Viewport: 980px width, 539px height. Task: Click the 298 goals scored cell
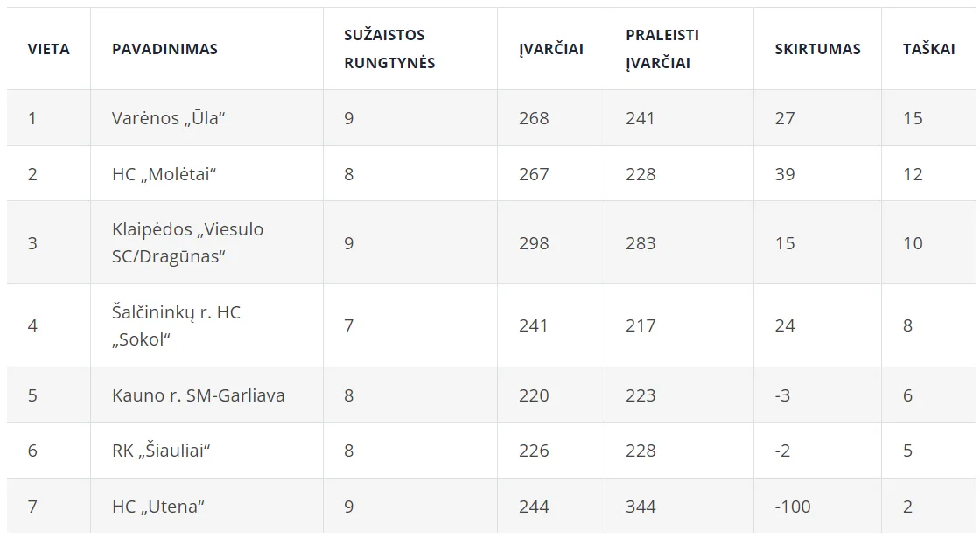click(534, 243)
